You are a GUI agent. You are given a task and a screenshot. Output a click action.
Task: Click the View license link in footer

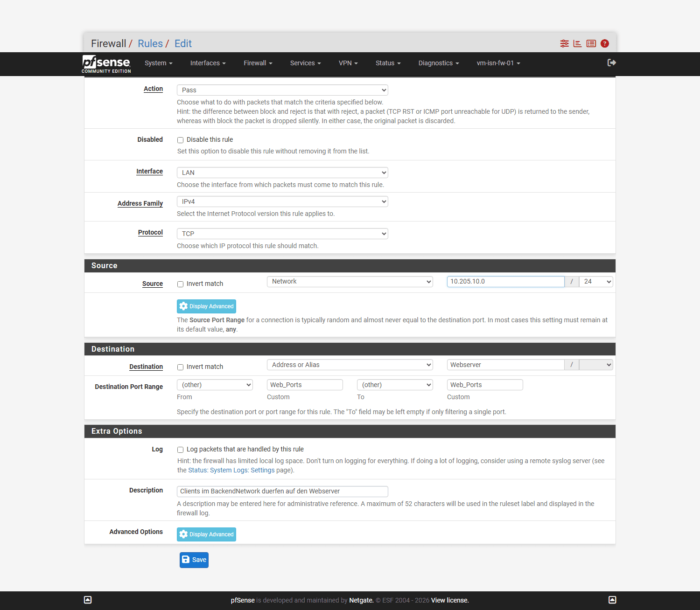(450, 600)
